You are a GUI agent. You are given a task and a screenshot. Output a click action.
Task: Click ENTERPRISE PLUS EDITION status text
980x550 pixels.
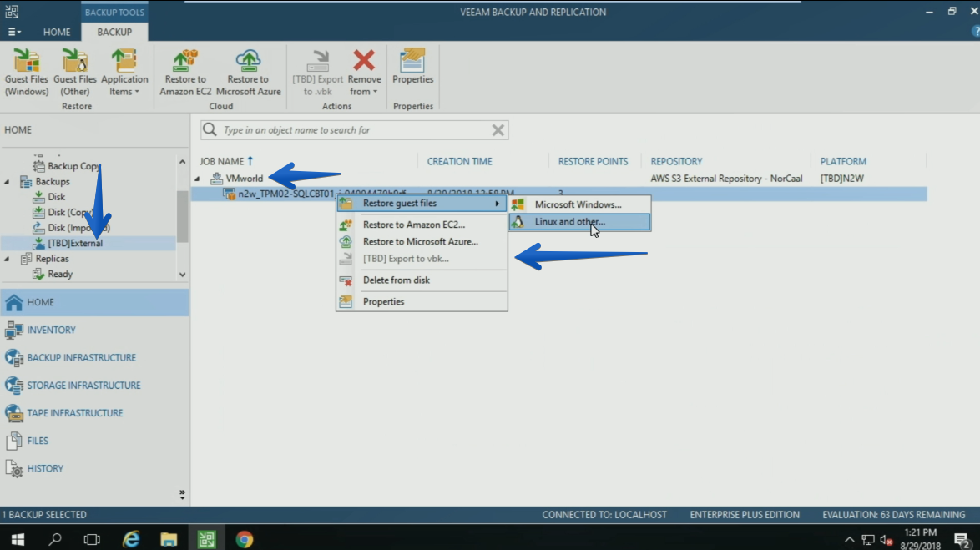point(745,515)
